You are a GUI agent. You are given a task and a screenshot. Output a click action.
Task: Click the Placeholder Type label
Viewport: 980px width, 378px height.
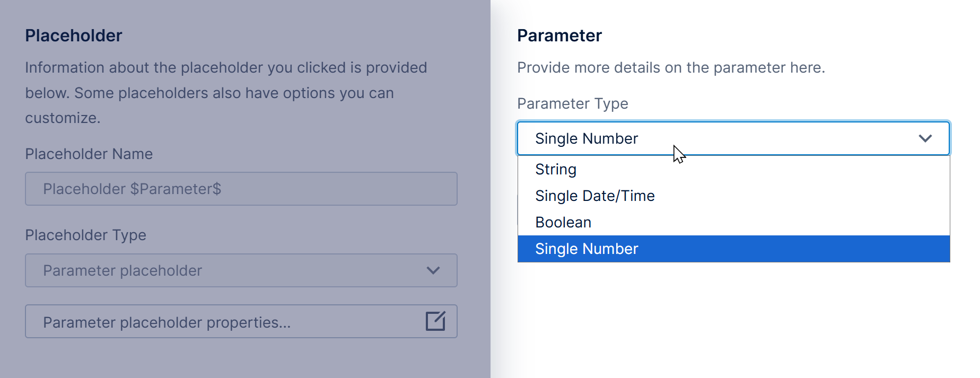pyautogui.click(x=86, y=235)
